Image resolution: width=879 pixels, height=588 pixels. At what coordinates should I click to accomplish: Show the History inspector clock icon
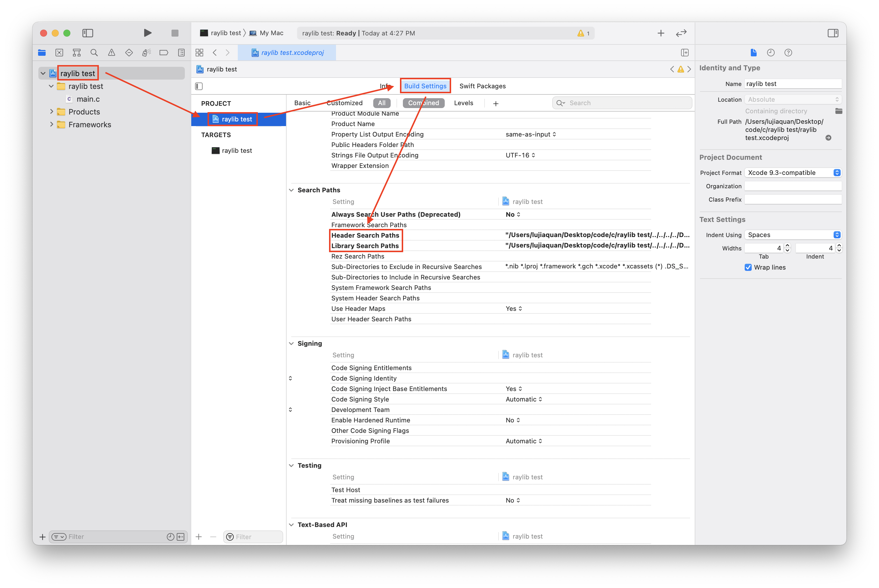click(771, 53)
